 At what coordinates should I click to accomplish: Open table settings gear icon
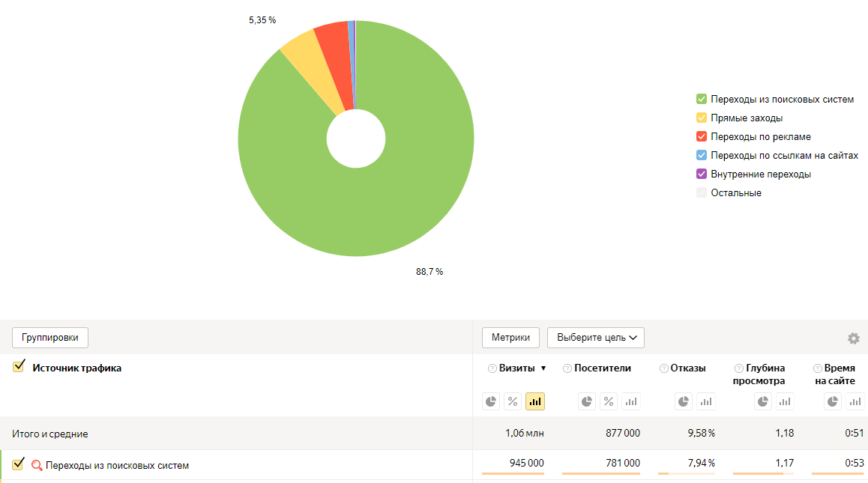[853, 338]
